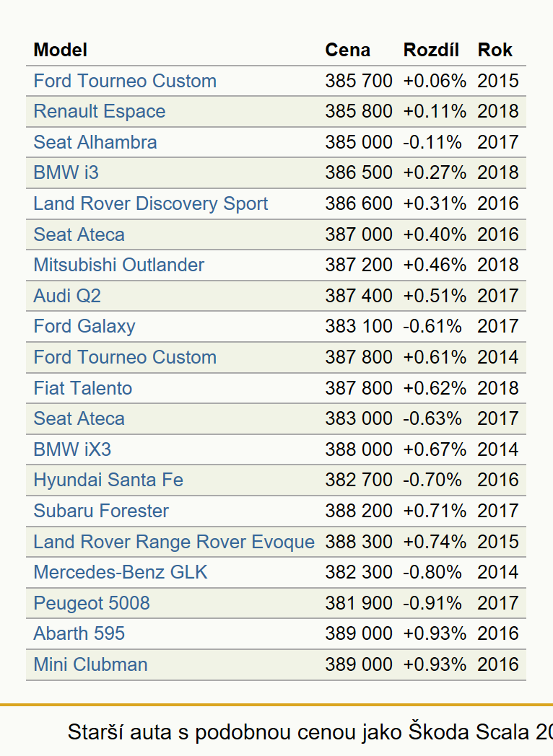Click the Audi Q2 link
Image resolution: width=553 pixels, height=756 pixels.
click(x=67, y=296)
